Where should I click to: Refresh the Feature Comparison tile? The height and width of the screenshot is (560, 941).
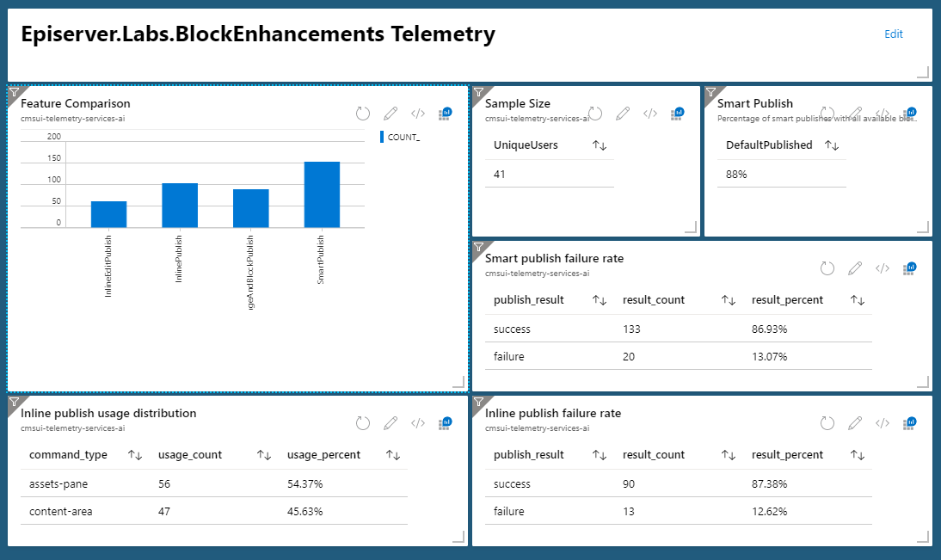363,114
